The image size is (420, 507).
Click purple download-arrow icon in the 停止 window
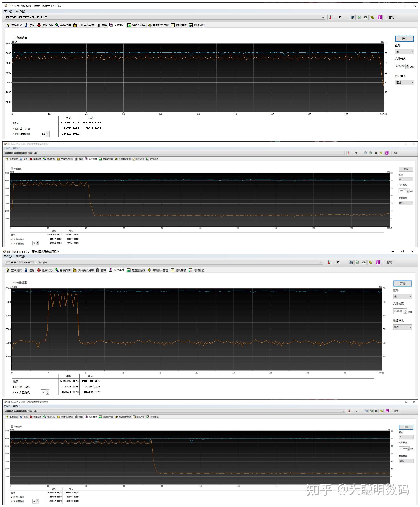click(x=380, y=17)
